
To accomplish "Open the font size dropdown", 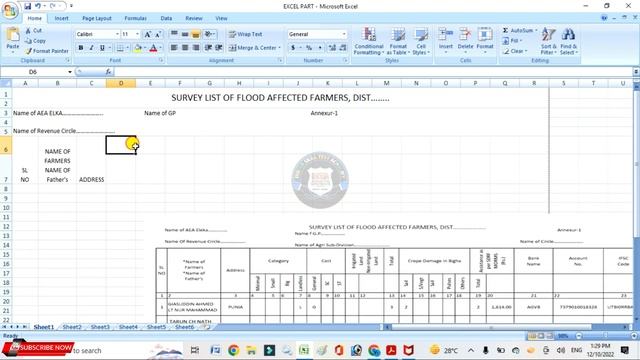I will pos(137,34).
